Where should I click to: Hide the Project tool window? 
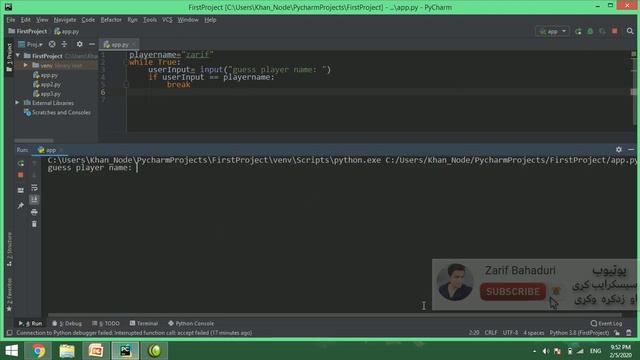pyautogui.click(x=92, y=44)
